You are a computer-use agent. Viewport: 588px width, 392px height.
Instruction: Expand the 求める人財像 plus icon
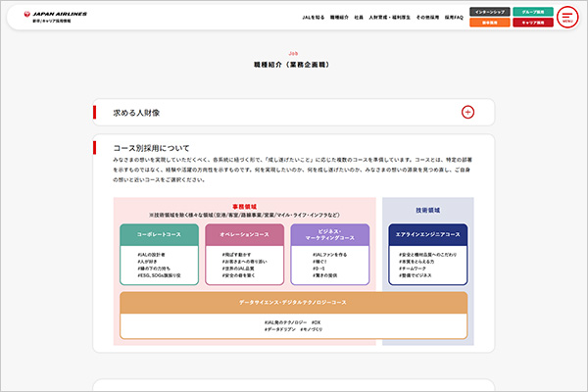[467, 113]
